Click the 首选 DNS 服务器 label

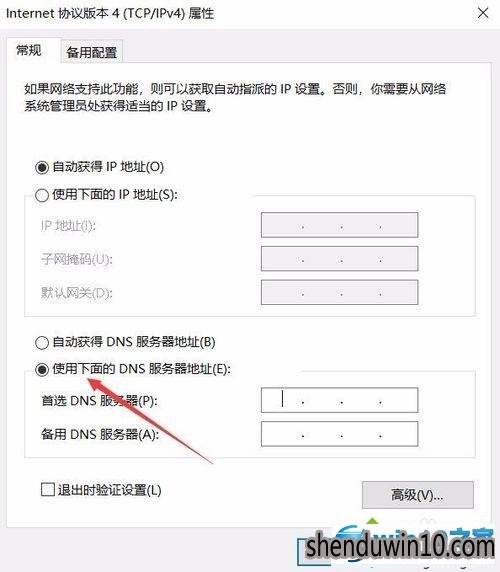pos(99,401)
